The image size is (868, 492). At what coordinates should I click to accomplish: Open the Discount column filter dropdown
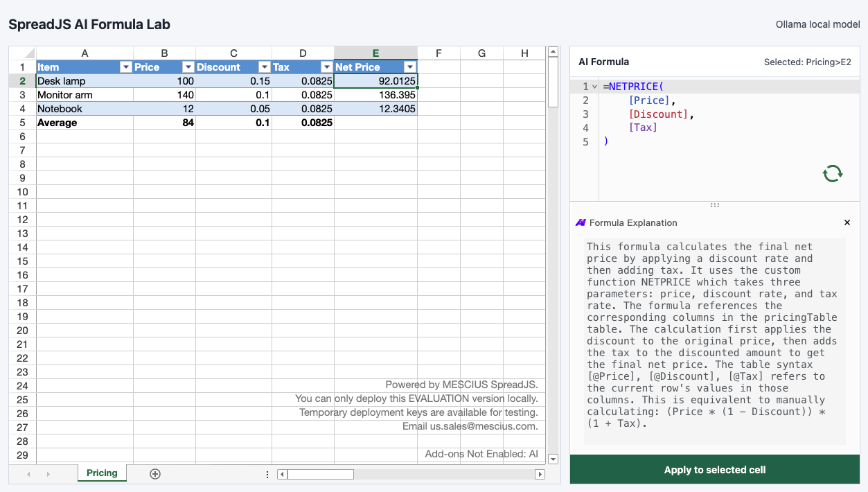(x=264, y=67)
